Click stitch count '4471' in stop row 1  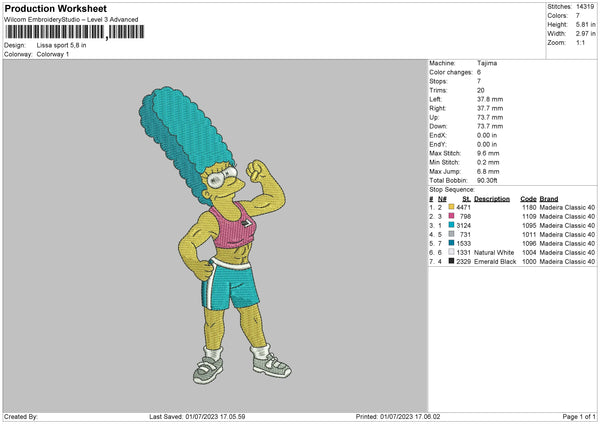[x=463, y=207]
